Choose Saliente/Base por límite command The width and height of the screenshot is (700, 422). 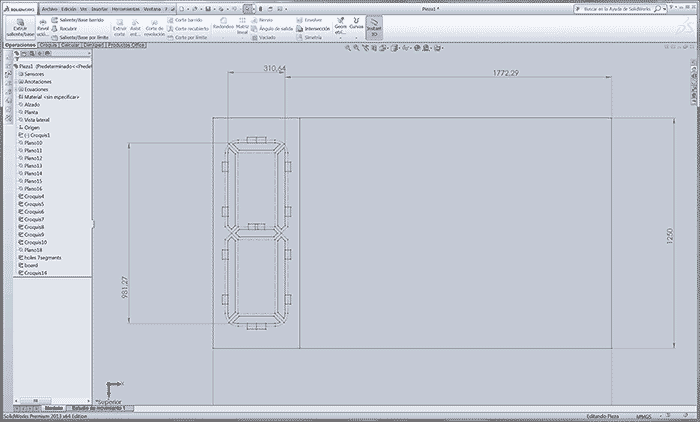[x=80, y=38]
